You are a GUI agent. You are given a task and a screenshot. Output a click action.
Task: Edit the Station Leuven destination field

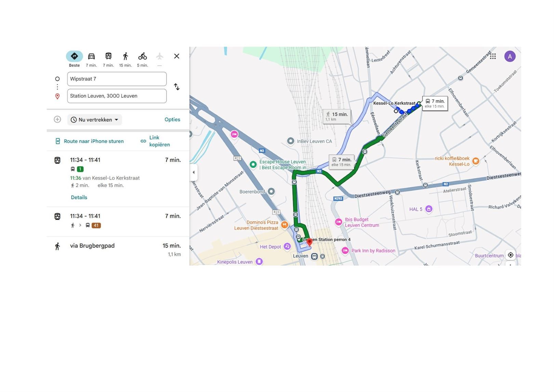tap(117, 96)
